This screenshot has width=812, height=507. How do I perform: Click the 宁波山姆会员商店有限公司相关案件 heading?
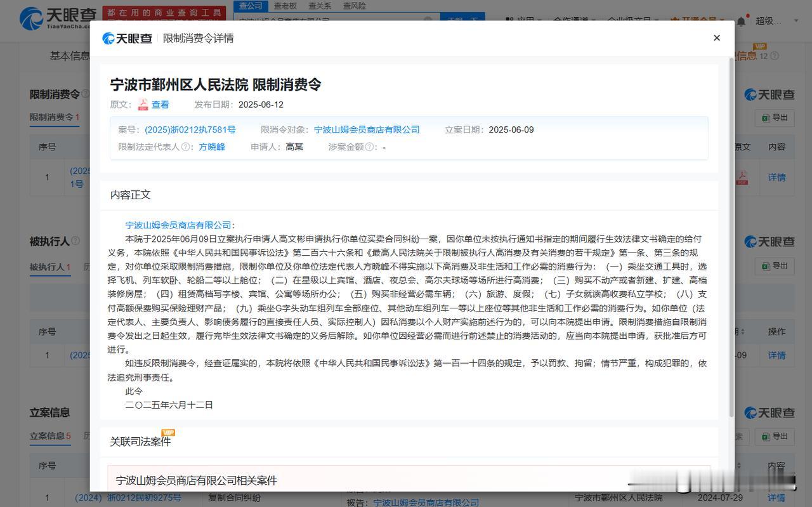point(197,480)
